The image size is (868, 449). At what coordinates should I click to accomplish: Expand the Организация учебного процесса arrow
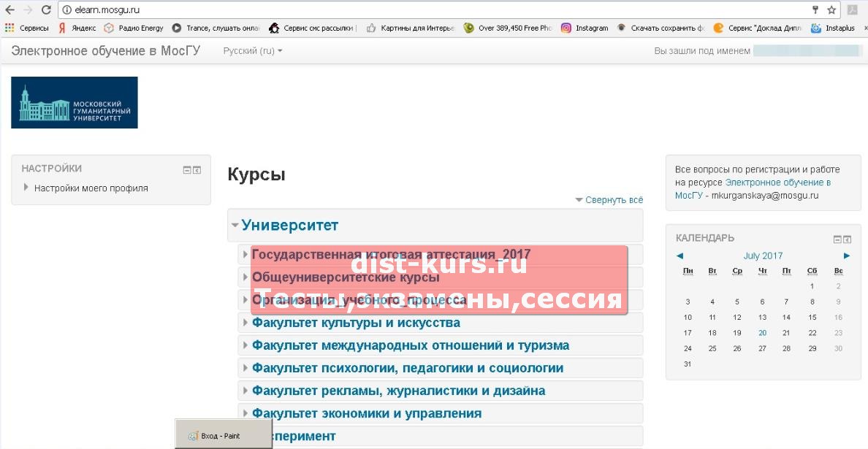tap(245, 300)
